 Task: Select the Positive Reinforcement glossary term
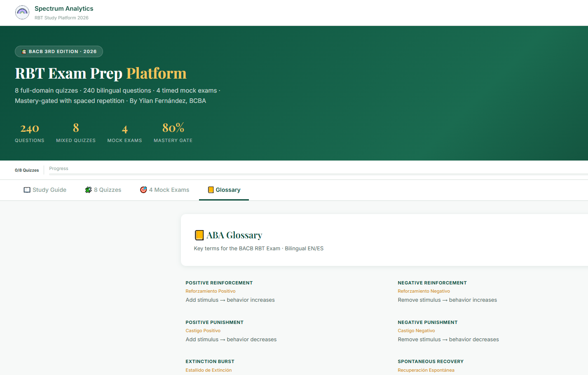click(219, 283)
